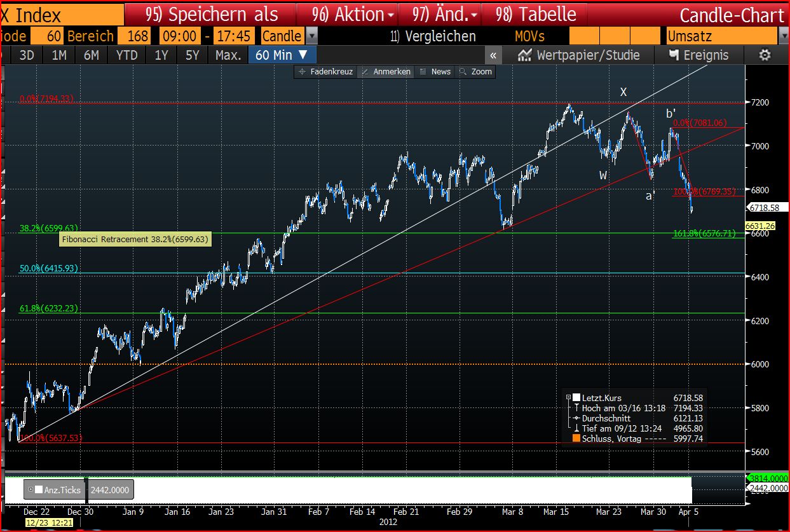Open chart settings with the gear icon
Image resolution: width=790 pixels, height=532 pixels.
(x=764, y=55)
